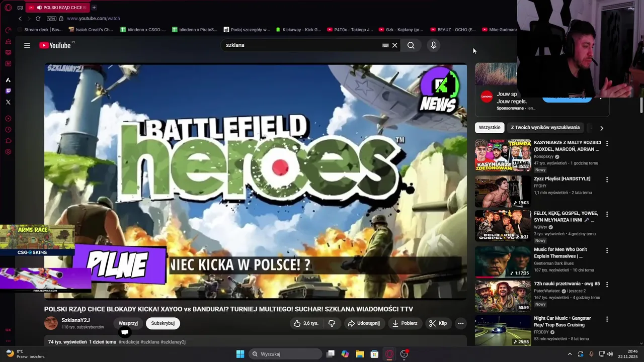644x362 pixels.
Task: Open sidebar three-dots setup menu
Action: [x=8, y=341]
